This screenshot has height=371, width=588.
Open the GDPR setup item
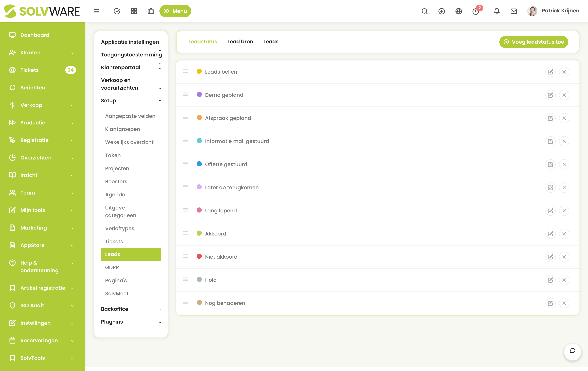[x=112, y=267]
